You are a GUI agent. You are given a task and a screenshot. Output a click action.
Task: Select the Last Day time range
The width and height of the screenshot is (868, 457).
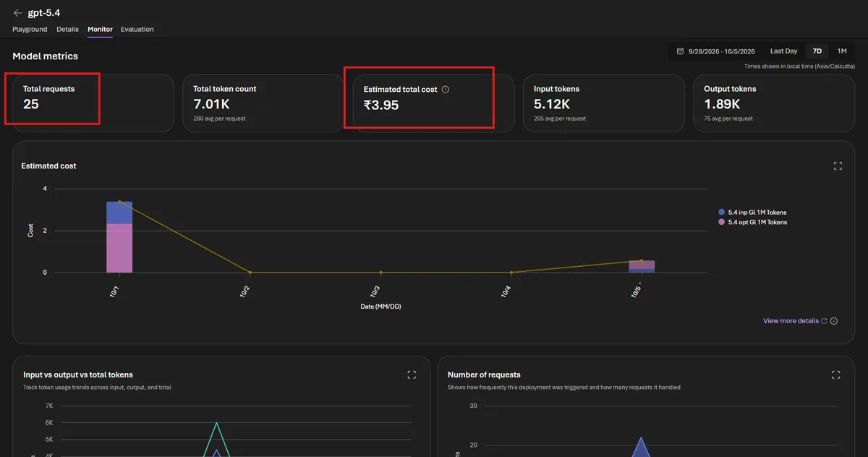[783, 51]
